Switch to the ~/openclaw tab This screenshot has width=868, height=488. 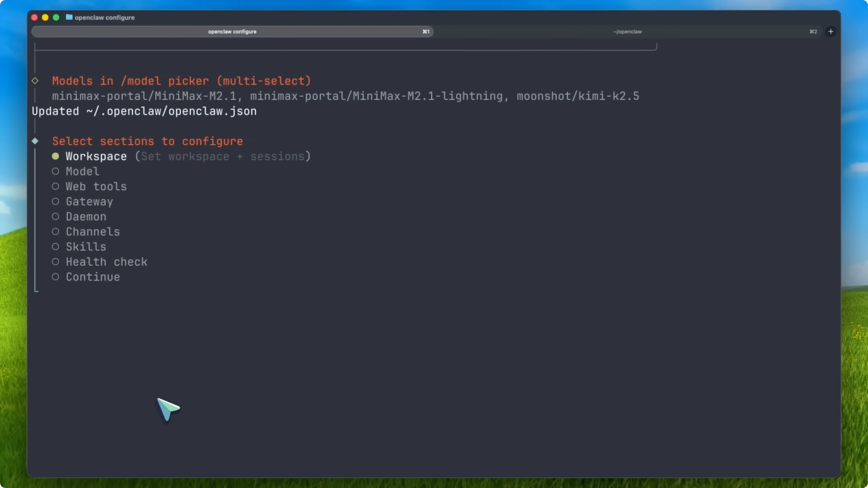pyautogui.click(x=627, y=32)
